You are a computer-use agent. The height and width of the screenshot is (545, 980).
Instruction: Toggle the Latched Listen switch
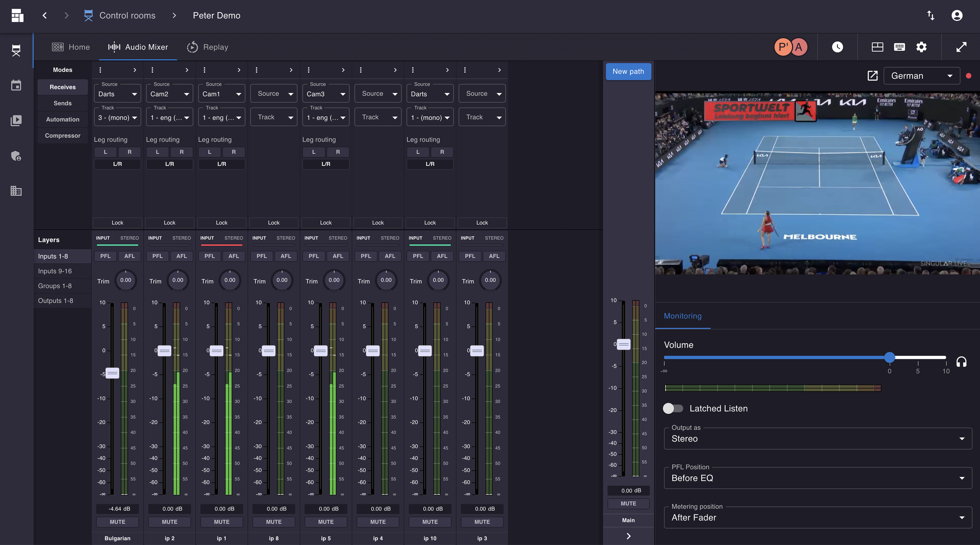coord(673,408)
